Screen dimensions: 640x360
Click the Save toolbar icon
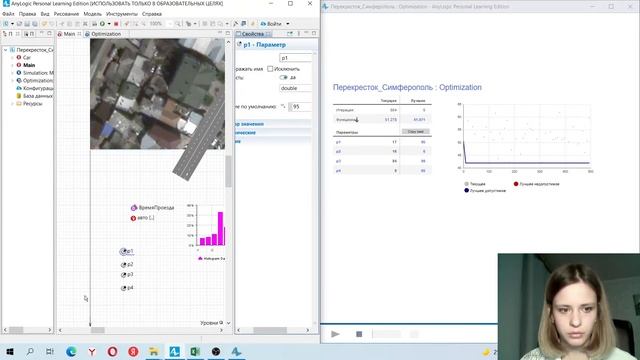[27, 24]
